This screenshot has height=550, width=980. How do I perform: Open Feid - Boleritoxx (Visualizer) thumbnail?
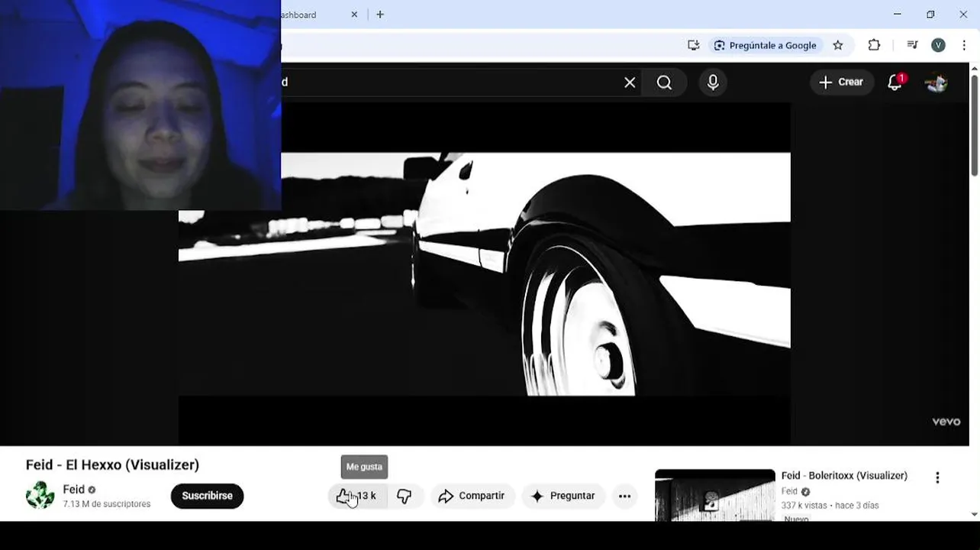tap(715, 496)
